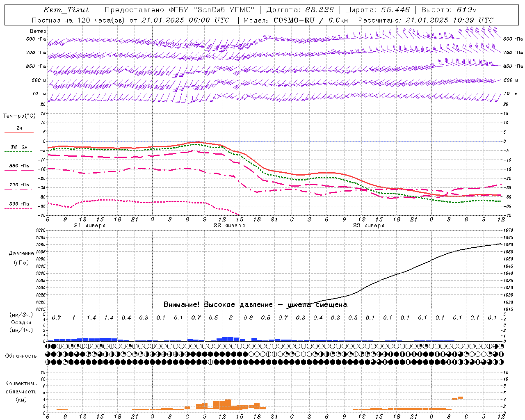
Task: Click the latitude value Широта: 55.446
Action: point(378,10)
